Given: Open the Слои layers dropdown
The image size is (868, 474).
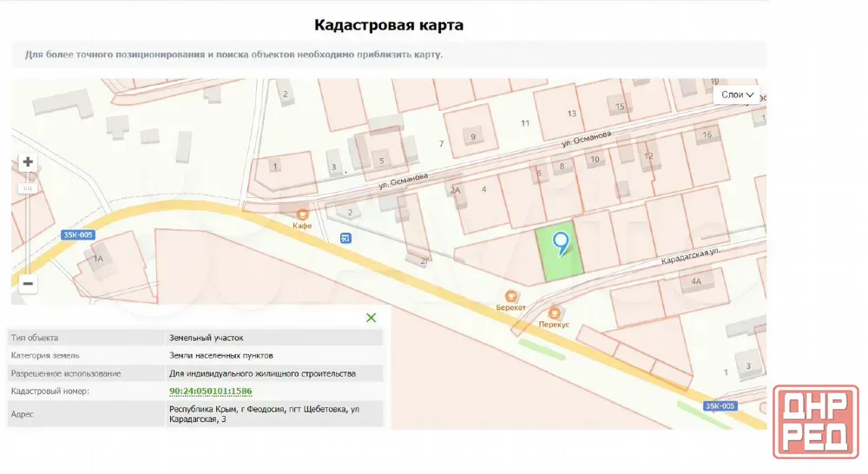Looking at the screenshot, I should (x=737, y=95).
